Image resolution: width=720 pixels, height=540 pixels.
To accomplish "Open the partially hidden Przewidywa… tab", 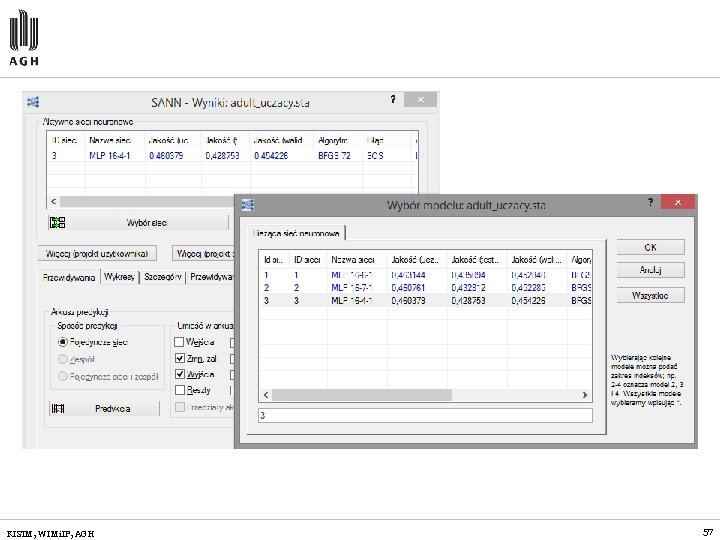I will click(x=212, y=277).
